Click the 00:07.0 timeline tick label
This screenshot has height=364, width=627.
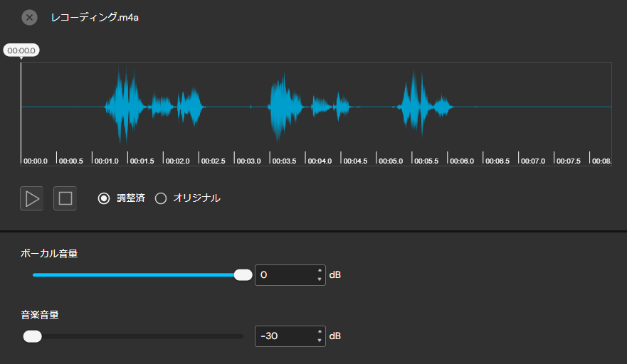click(x=533, y=161)
